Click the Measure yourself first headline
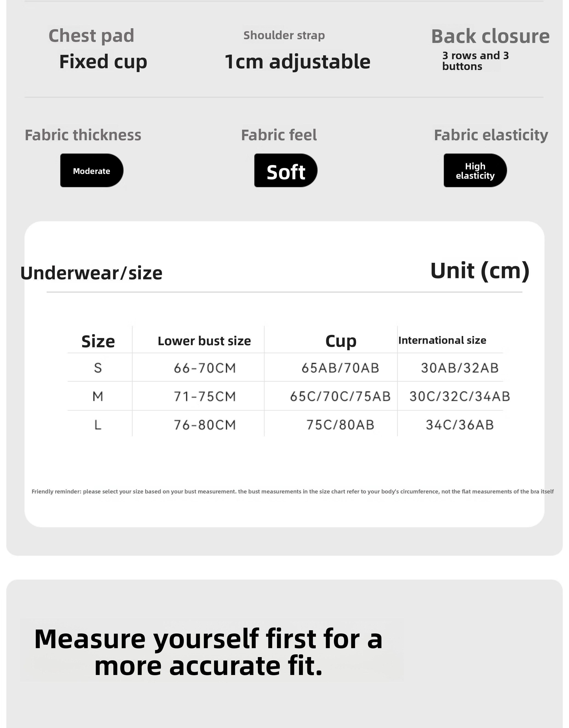The image size is (569, 728). pos(209,652)
